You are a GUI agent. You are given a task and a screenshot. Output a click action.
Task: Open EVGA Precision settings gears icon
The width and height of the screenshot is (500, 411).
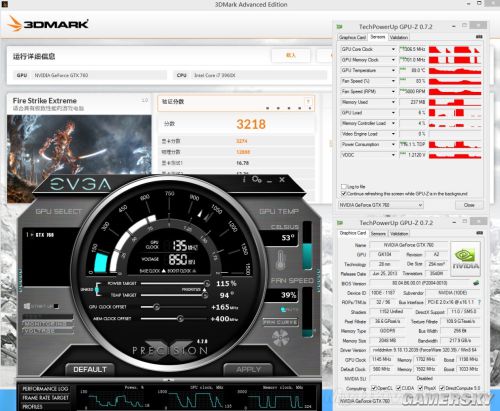click(257, 179)
